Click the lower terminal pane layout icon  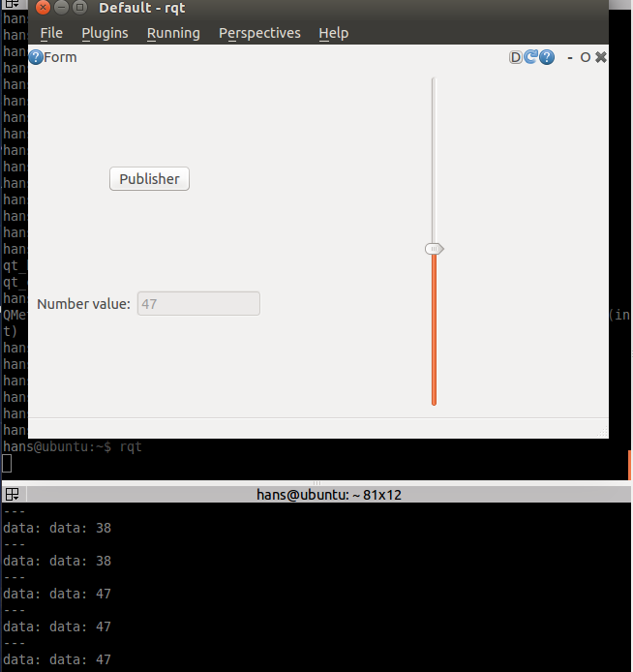click(x=12, y=495)
